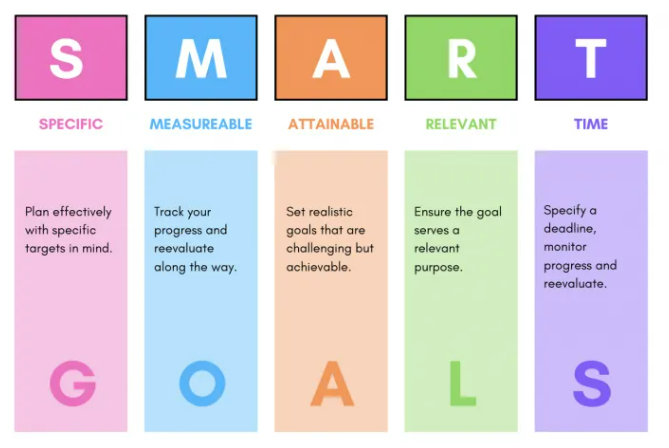669x448 pixels.
Task: Click the "Plan effectively with specific targets" text
Action: click(x=69, y=230)
